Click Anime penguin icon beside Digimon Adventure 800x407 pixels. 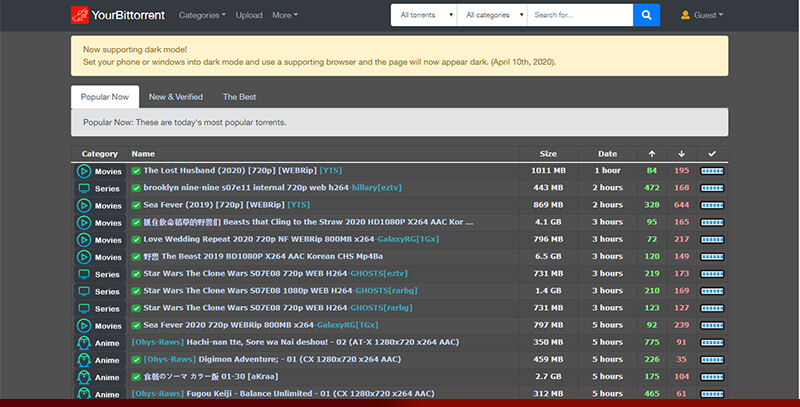pyautogui.click(x=84, y=360)
